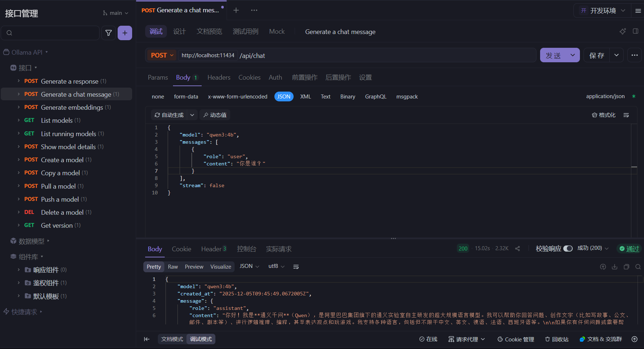Select the none body type
The image size is (644, 349).
[158, 97]
